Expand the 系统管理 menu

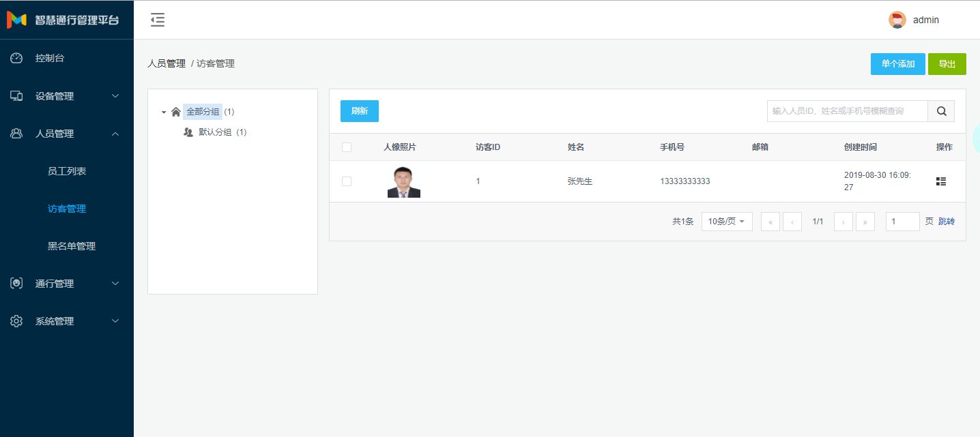(67, 321)
